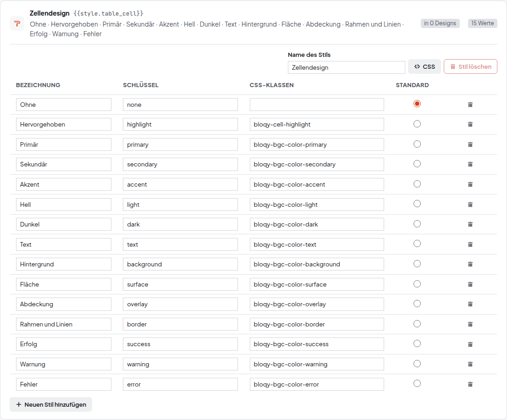Viewport: 507px width, 420px height.
Task: Delete the Abdeckung row
Action: (x=470, y=304)
